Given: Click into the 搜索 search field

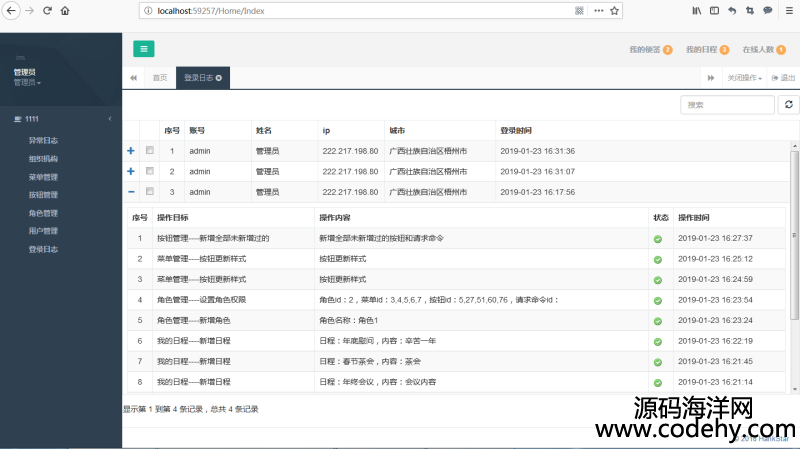Looking at the screenshot, I should pos(727,104).
